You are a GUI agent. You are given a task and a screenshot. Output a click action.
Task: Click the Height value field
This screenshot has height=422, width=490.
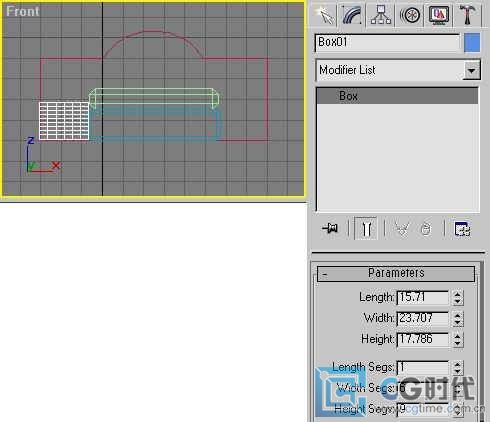click(x=423, y=339)
